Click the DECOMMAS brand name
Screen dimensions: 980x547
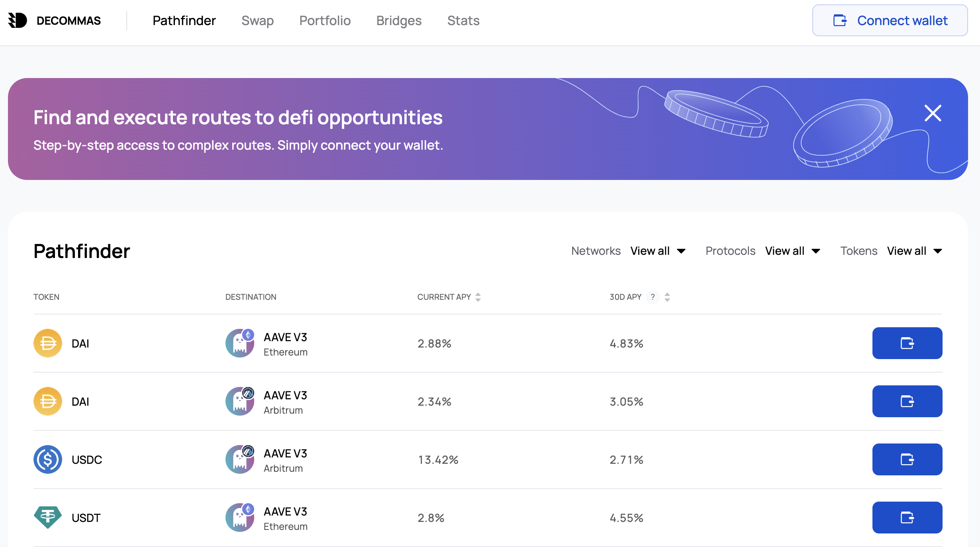click(x=69, y=21)
